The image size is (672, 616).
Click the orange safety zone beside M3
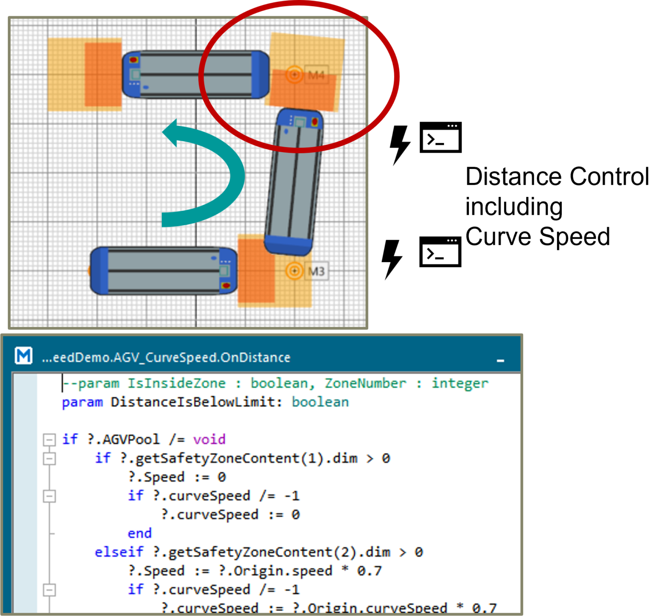[x=254, y=280]
